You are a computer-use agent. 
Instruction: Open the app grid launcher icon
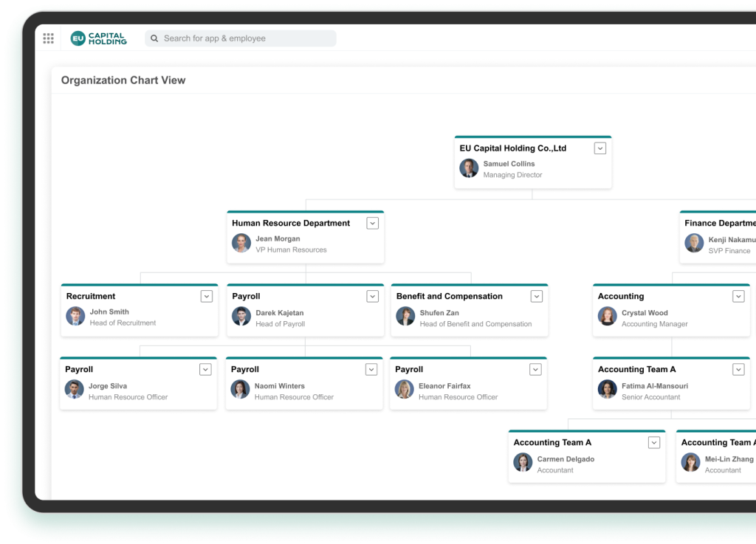tap(48, 38)
